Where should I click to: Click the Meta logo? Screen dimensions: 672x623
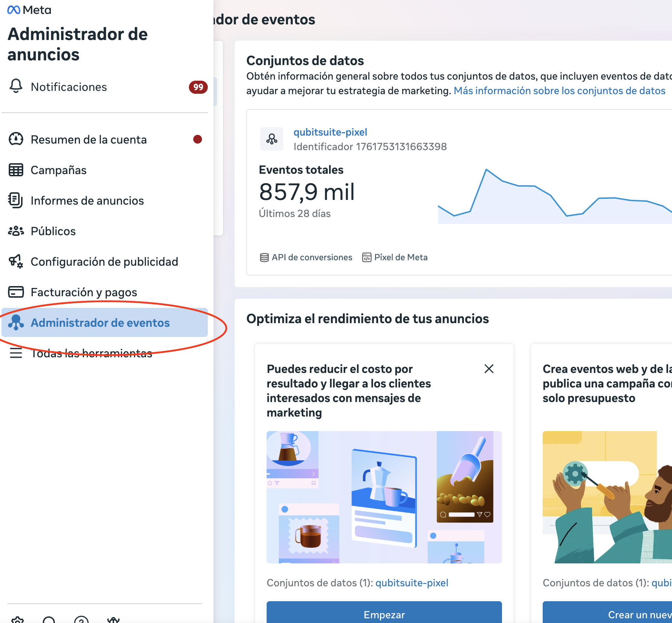(29, 10)
